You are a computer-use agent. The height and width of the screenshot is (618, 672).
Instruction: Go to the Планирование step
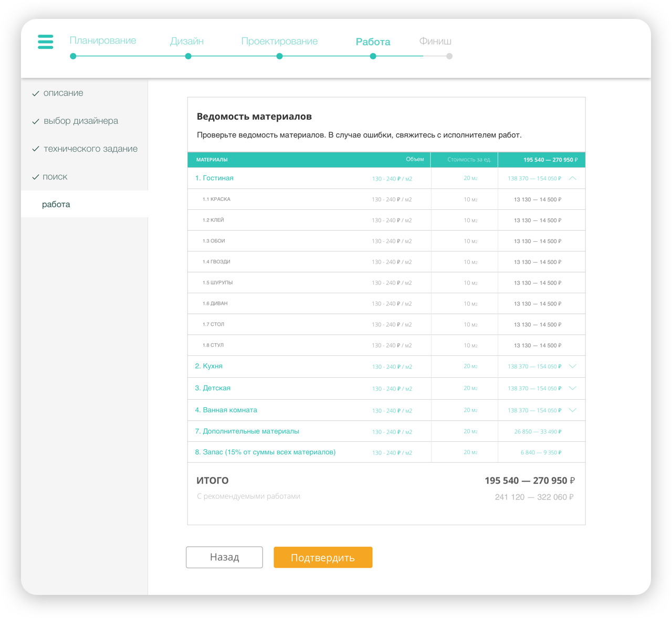tap(103, 41)
